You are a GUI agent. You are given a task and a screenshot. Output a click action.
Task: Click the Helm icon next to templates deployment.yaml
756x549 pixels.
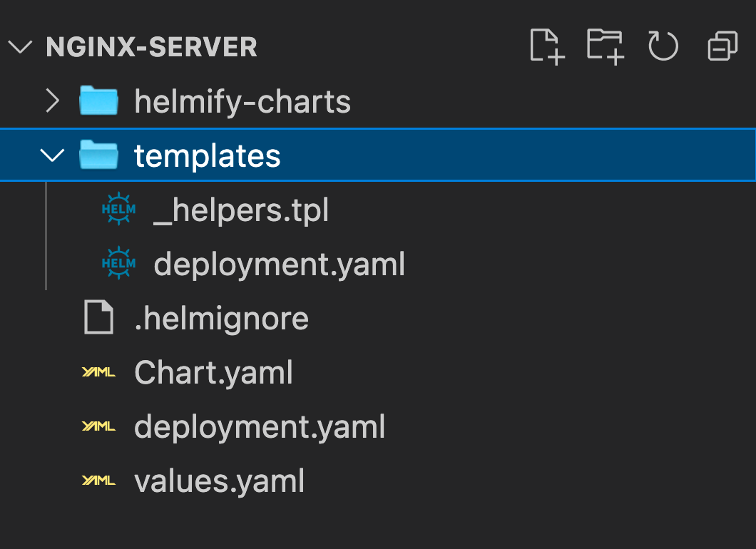[118, 263]
